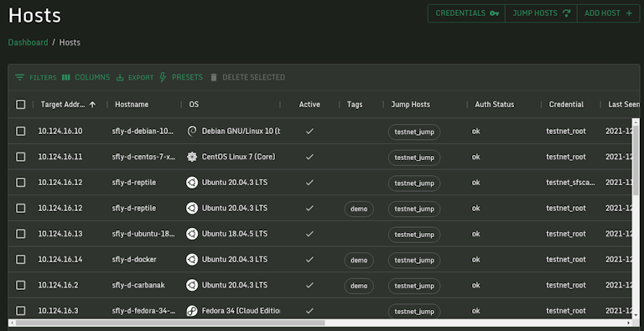Sort by Credential column header

[566, 104]
